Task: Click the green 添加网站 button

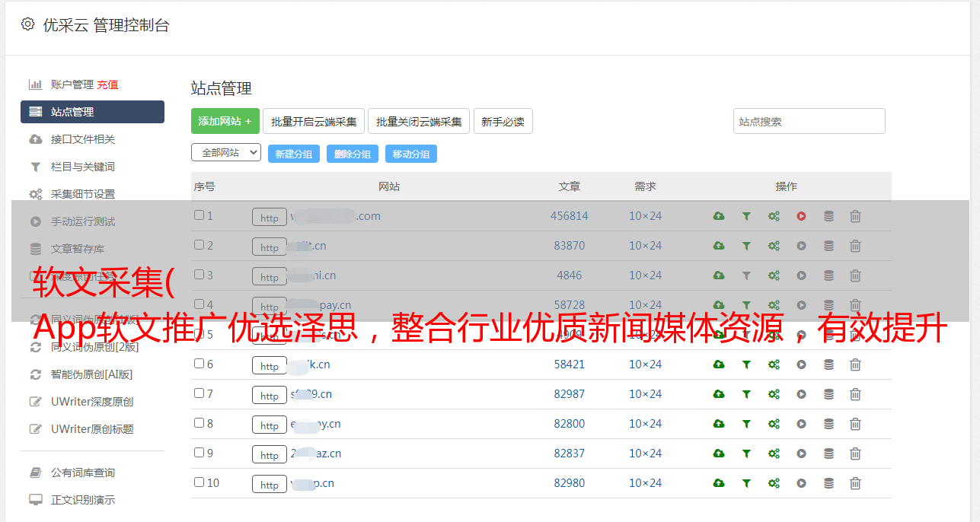Action: pos(225,121)
